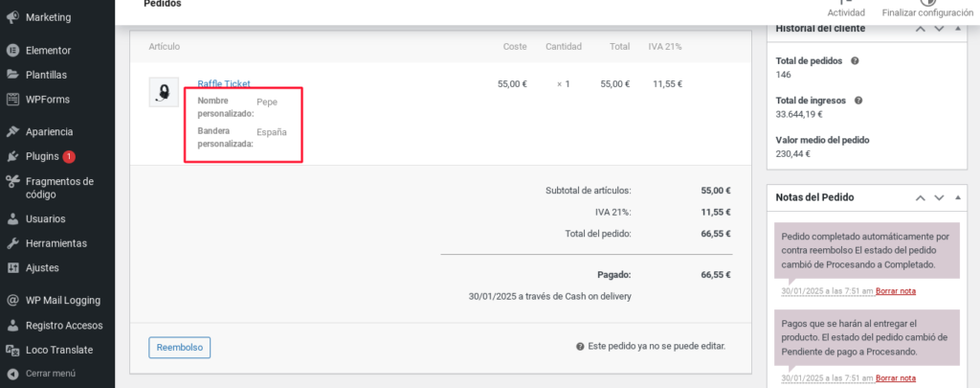Screen dimensions: 980x388
Task: Click the Plantillas folder icon
Action: coord(12,75)
